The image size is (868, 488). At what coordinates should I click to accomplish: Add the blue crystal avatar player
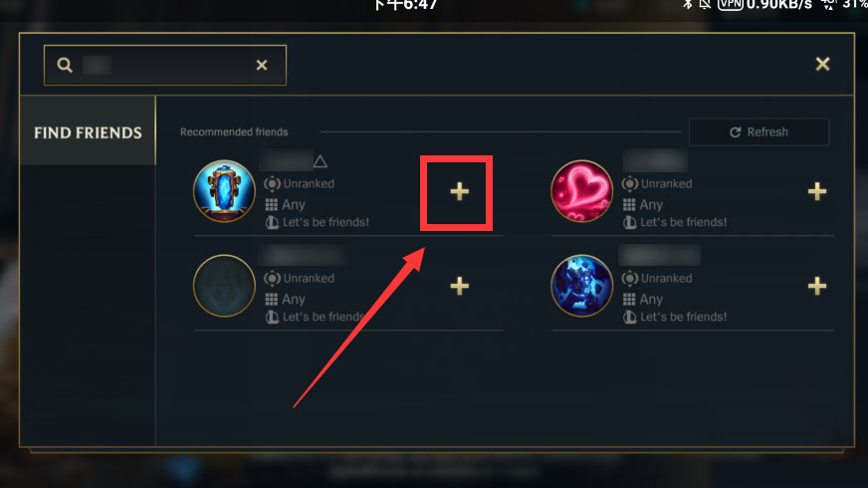[x=816, y=287]
